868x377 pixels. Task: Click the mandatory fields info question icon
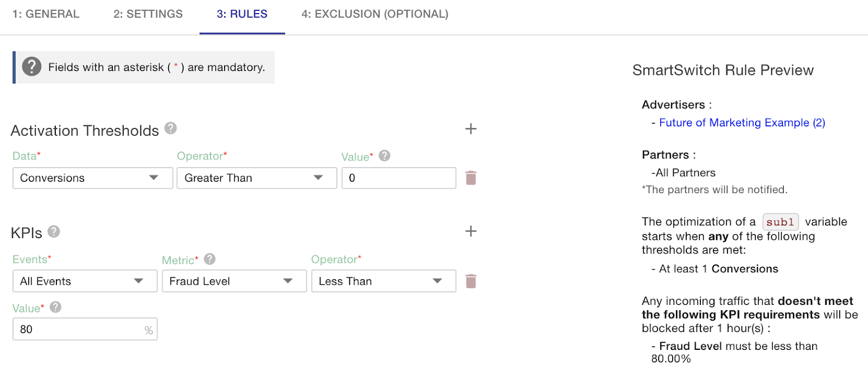coord(32,67)
